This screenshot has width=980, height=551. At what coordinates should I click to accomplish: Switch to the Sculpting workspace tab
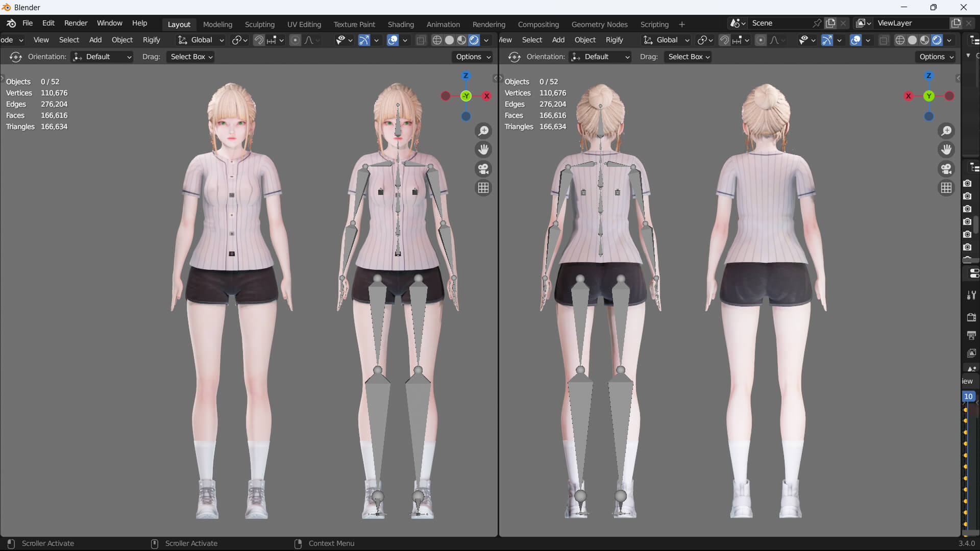(x=259, y=24)
